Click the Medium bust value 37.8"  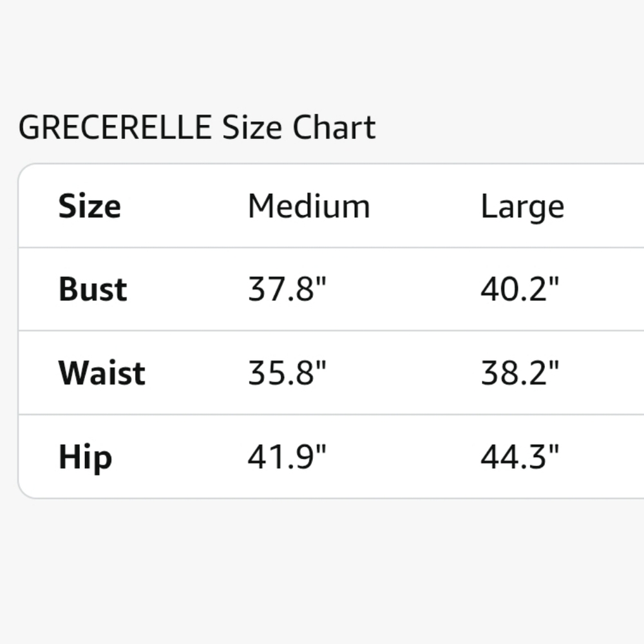coord(287,290)
